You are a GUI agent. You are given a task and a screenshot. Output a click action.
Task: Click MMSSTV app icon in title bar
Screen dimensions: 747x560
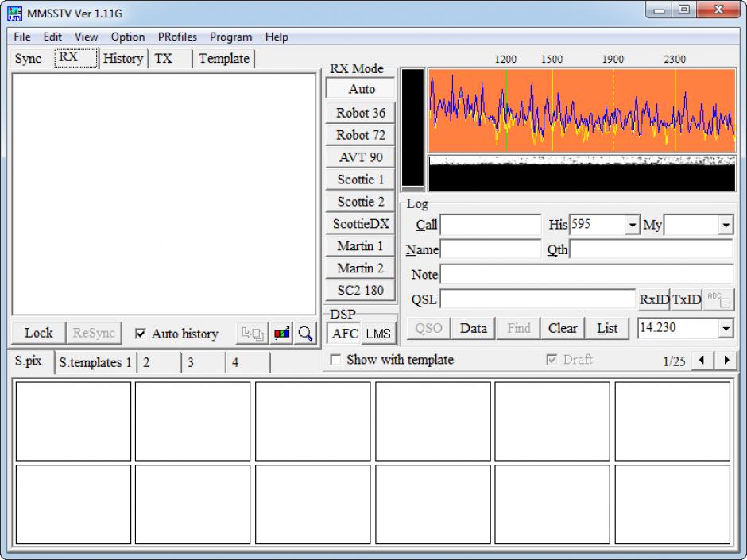[x=14, y=14]
